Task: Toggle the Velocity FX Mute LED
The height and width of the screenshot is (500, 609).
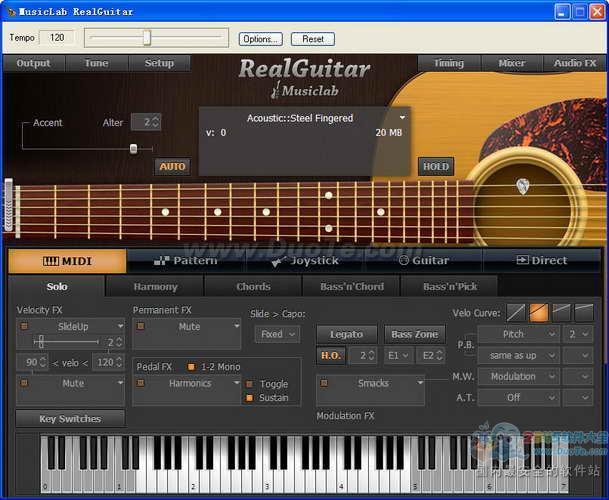Action: (24, 383)
